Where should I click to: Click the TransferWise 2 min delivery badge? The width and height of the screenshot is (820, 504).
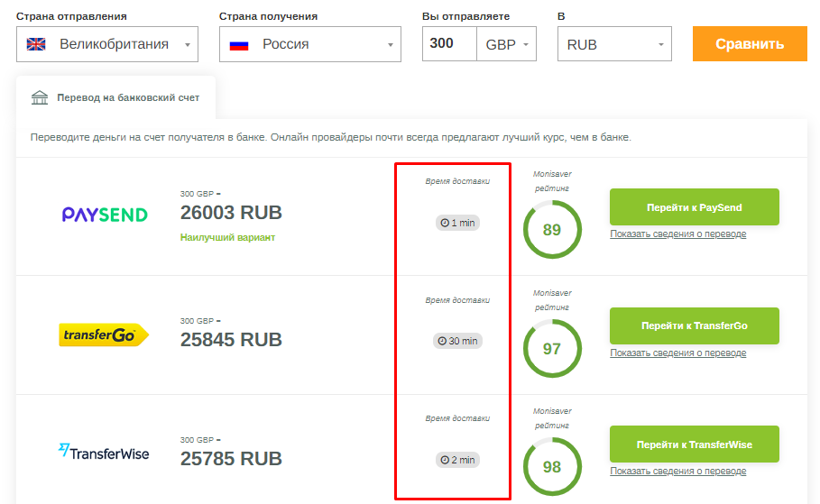pos(457,460)
